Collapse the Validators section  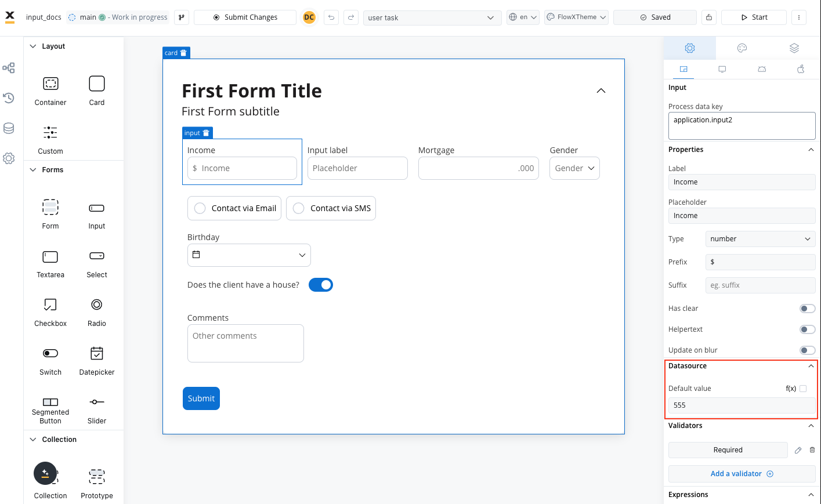[811, 426]
